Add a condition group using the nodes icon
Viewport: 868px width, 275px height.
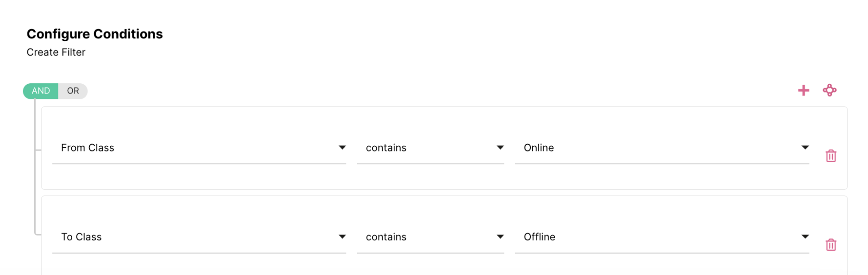point(829,90)
